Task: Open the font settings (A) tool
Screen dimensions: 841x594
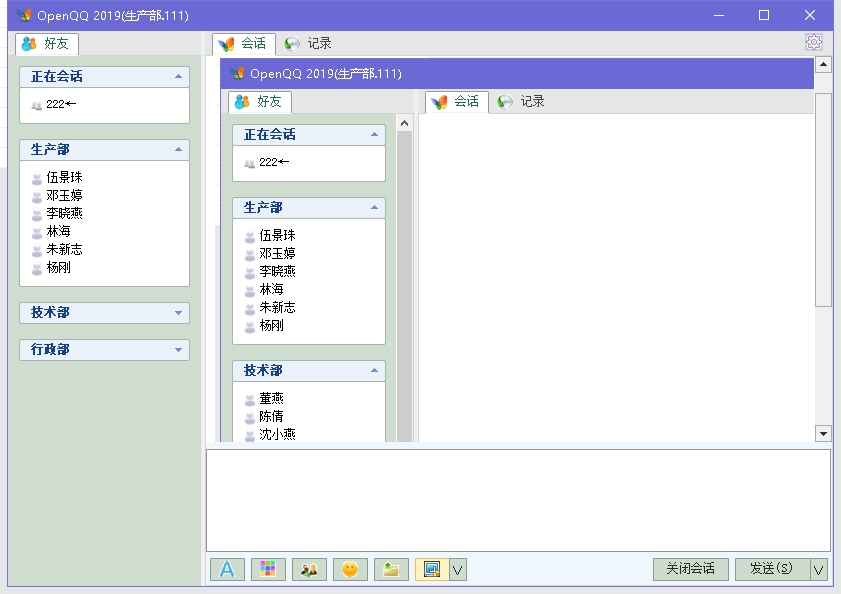Action: tap(227, 569)
